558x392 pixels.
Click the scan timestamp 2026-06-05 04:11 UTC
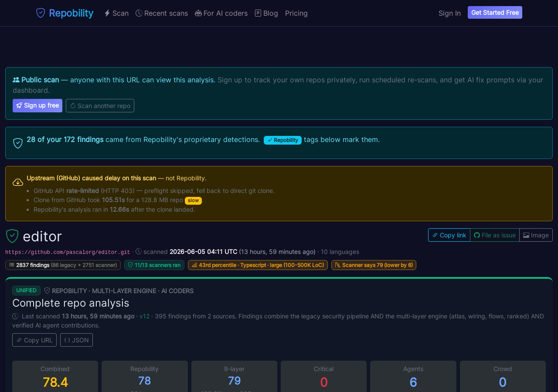[204, 252]
